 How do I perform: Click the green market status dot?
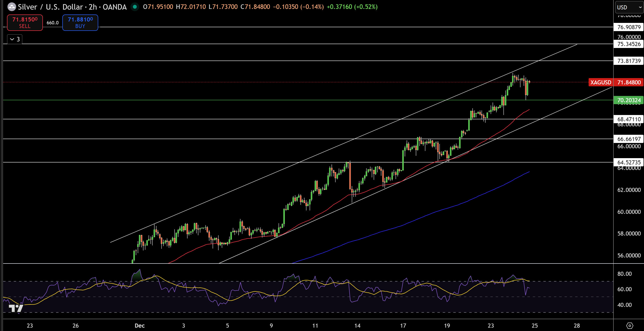pyautogui.click(x=135, y=7)
